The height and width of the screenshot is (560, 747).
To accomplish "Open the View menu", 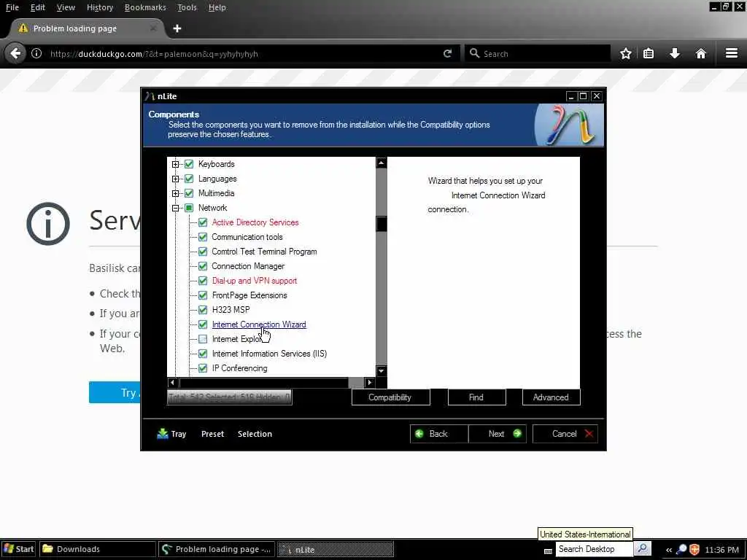I will coord(66,7).
